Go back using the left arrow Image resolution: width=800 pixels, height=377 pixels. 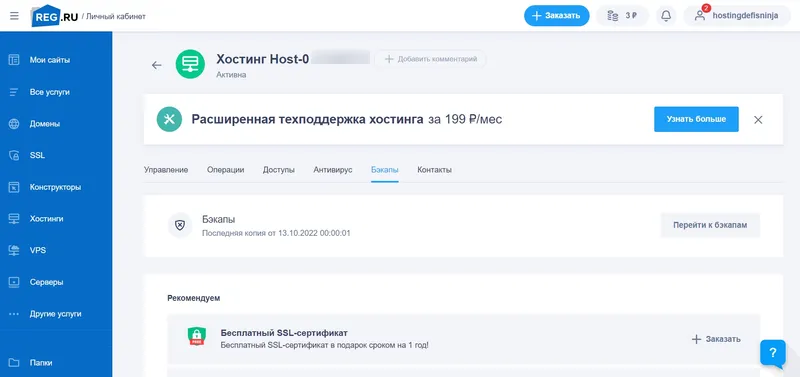point(157,65)
